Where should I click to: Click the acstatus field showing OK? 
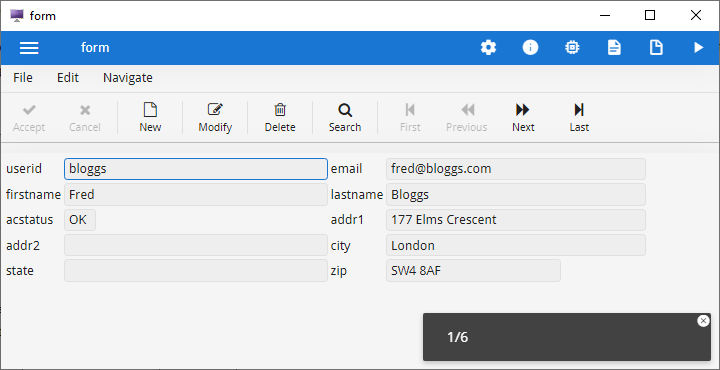[80, 220]
